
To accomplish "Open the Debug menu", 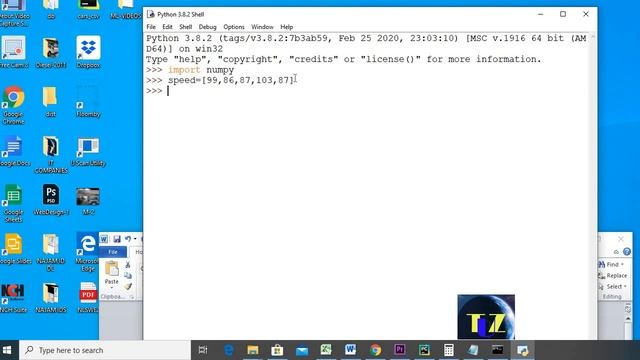I will (207, 27).
